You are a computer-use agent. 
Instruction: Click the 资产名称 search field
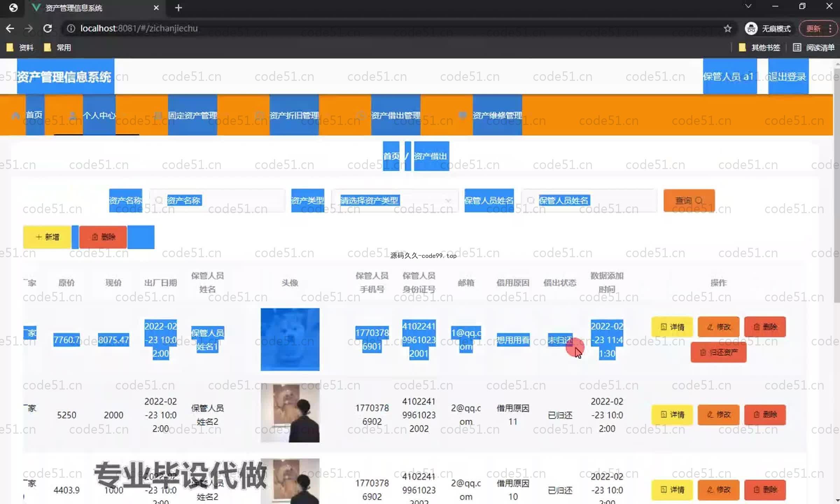coord(217,201)
